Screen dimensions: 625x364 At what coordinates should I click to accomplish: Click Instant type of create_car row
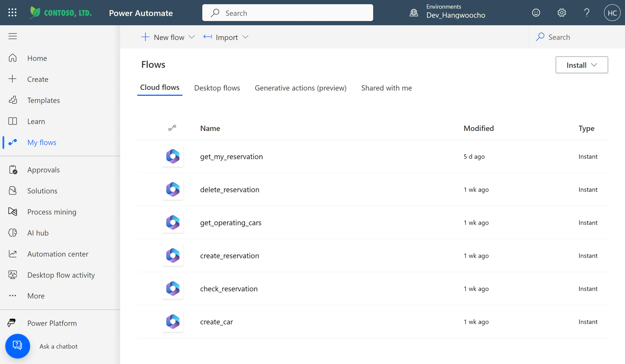pos(588,322)
